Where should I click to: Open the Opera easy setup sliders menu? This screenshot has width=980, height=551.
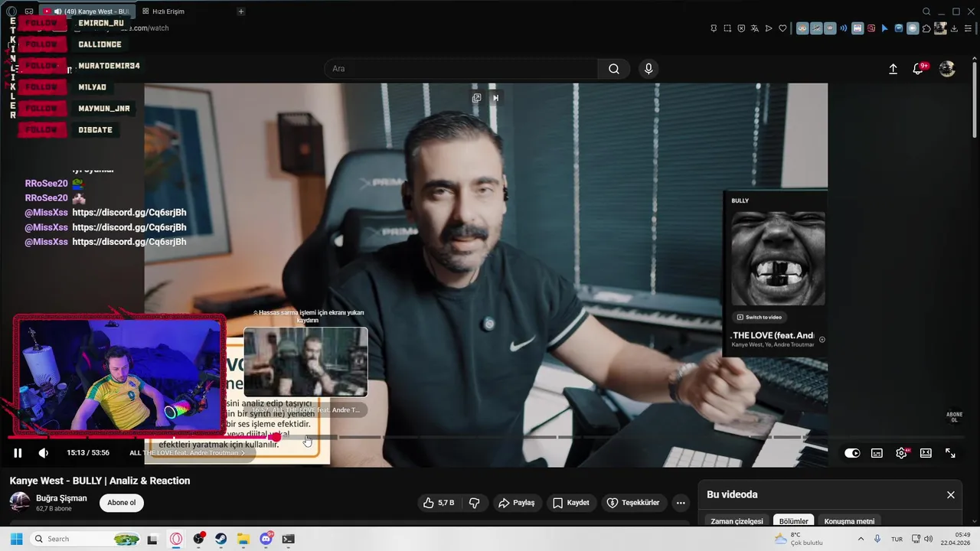[x=969, y=28]
